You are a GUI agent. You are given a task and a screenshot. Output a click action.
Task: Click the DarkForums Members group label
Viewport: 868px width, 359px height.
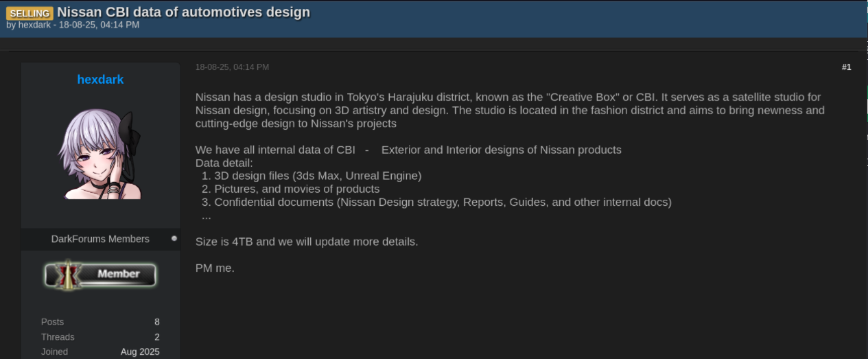pos(100,239)
